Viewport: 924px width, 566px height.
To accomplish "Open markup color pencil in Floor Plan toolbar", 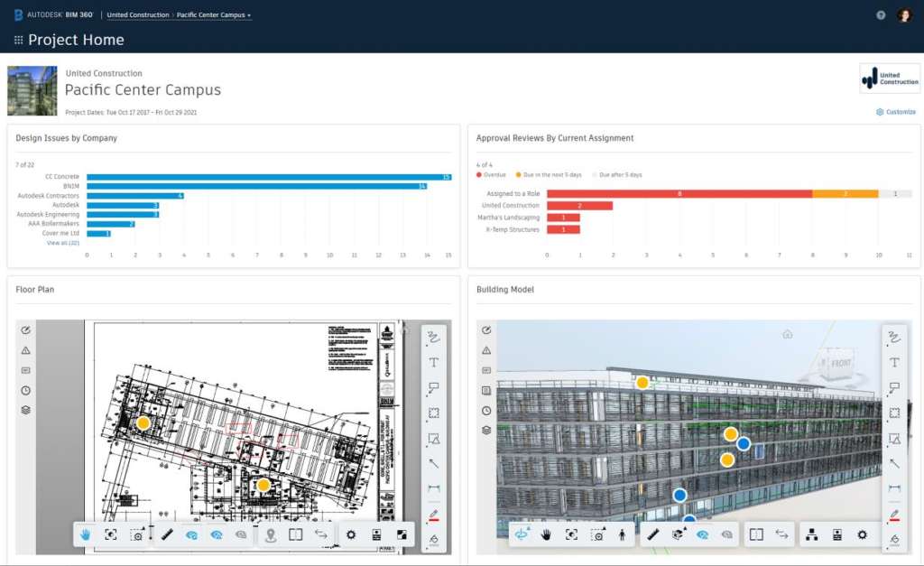I will point(434,515).
